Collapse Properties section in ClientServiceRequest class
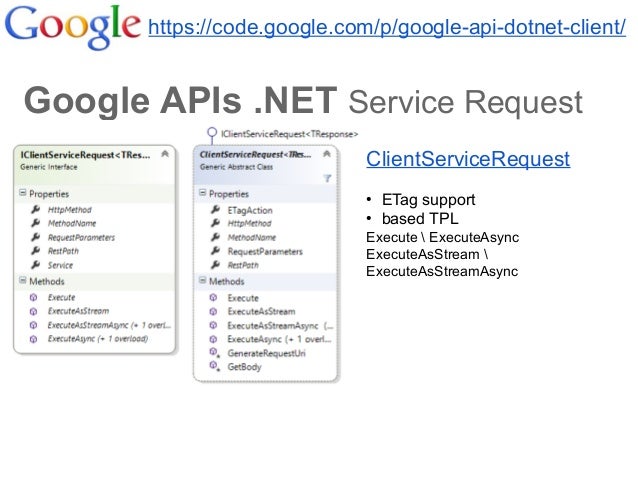The image size is (638, 479). click(203, 193)
